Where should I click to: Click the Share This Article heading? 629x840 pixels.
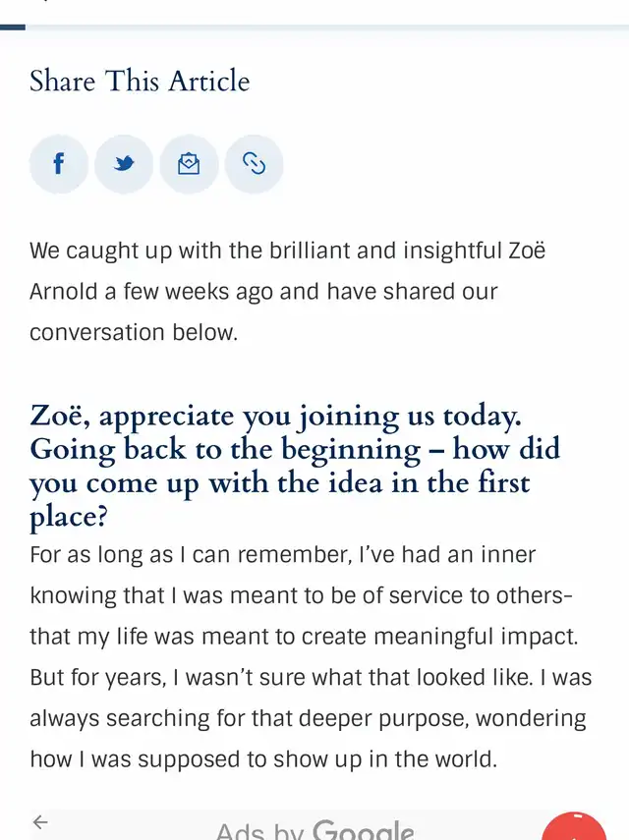[x=140, y=81]
